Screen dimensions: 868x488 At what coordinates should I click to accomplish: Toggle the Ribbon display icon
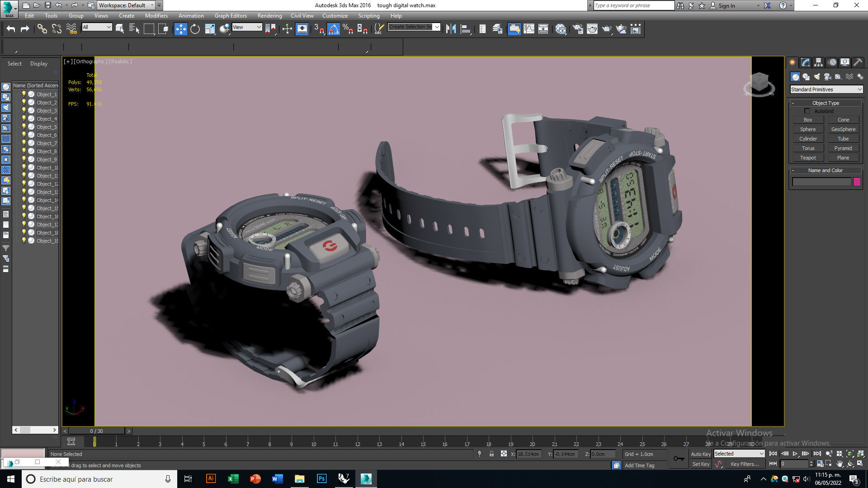click(x=514, y=29)
